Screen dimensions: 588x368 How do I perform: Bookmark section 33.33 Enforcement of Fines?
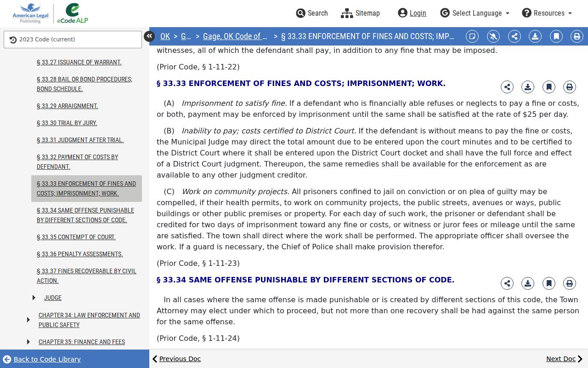pos(549,87)
